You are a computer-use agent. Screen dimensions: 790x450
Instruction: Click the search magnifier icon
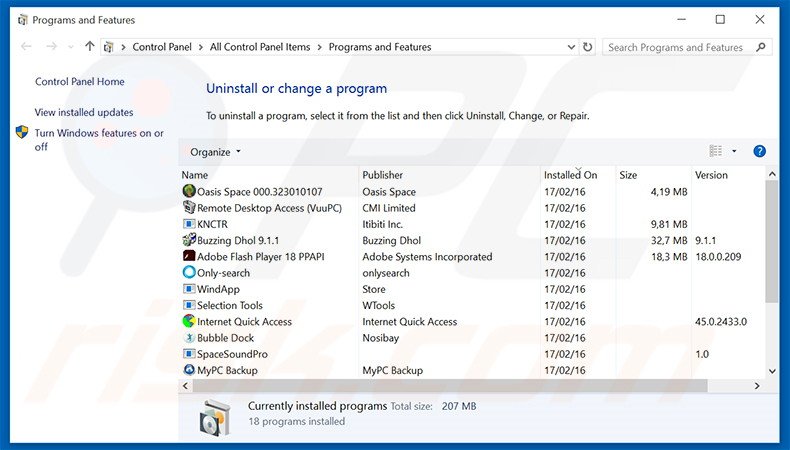click(761, 47)
